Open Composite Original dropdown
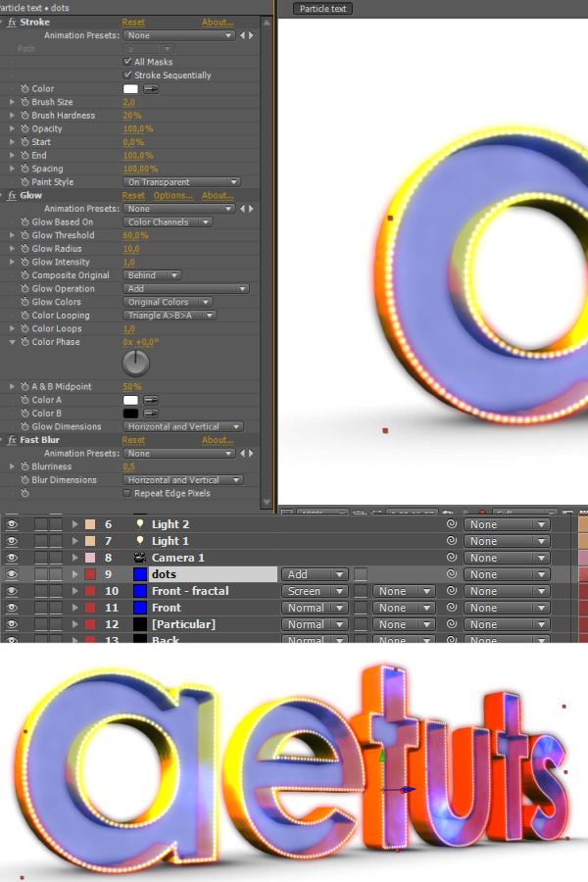The image size is (588, 882). pos(151,275)
